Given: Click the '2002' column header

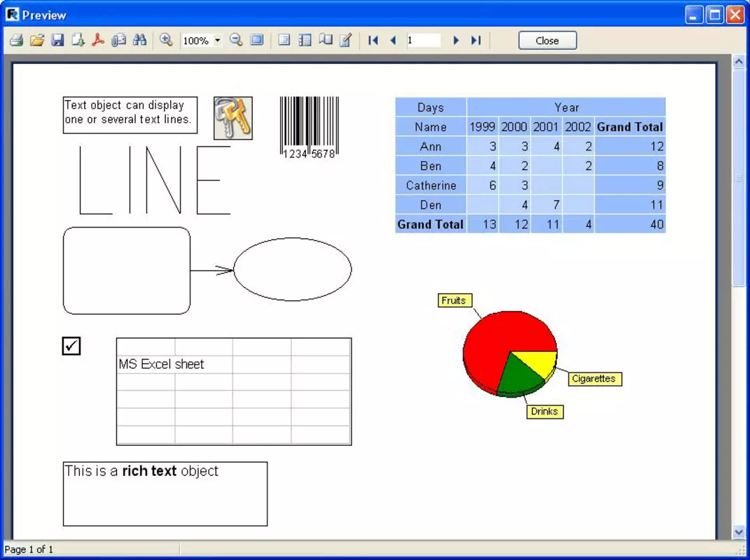Looking at the screenshot, I should pyautogui.click(x=578, y=127).
